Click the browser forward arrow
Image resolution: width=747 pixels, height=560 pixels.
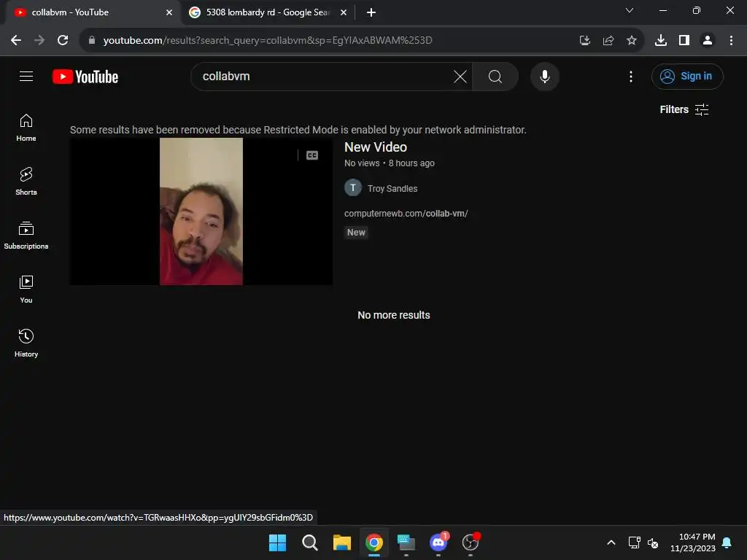[39, 40]
